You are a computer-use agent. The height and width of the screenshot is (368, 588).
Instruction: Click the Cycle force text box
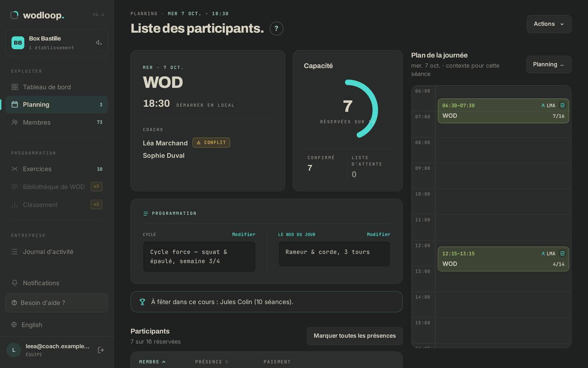(199, 256)
